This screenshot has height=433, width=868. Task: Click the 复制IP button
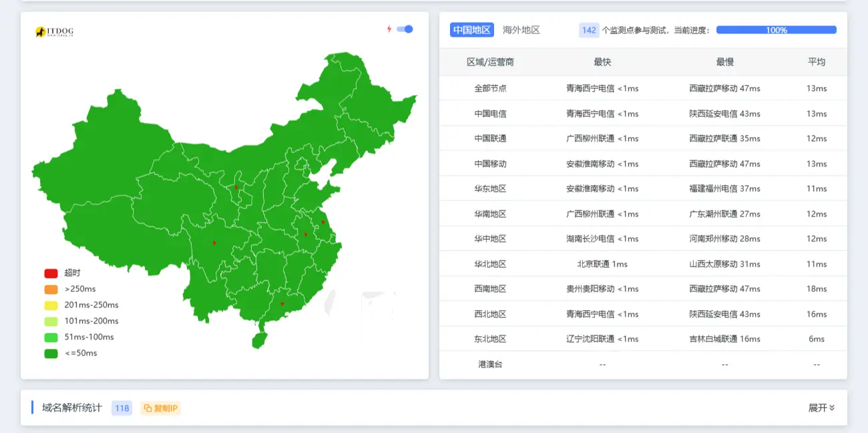click(x=160, y=407)
